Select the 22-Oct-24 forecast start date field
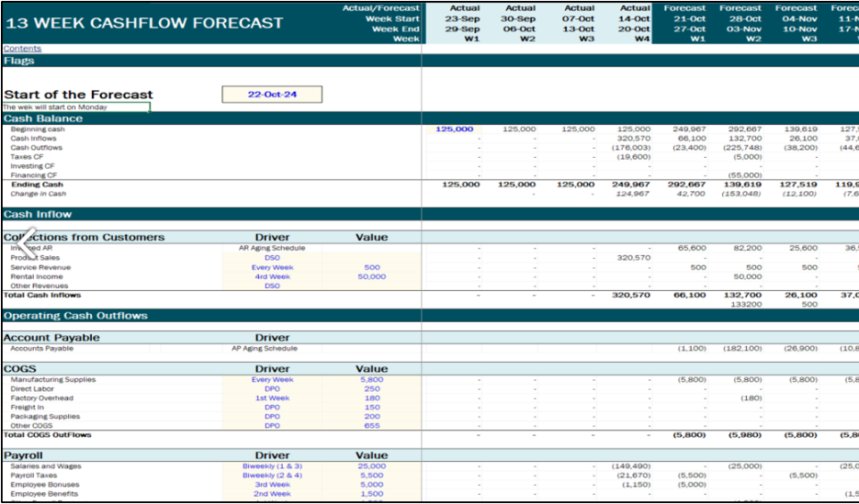Viewport: 859px width, 504px height. pos(272,95)
